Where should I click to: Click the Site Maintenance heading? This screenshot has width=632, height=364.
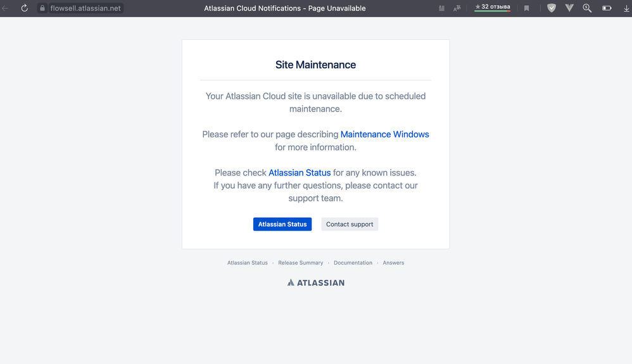pos(315,65)
